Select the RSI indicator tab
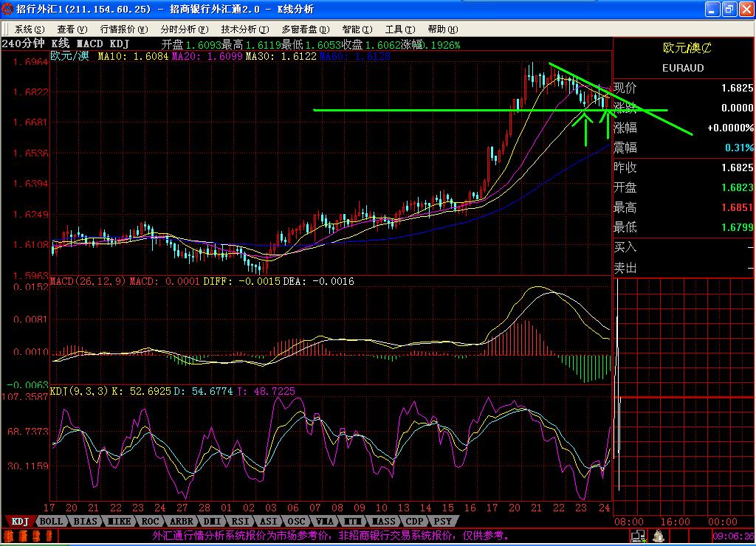Screen dimensions: 756x546 [x=240, y=521]
